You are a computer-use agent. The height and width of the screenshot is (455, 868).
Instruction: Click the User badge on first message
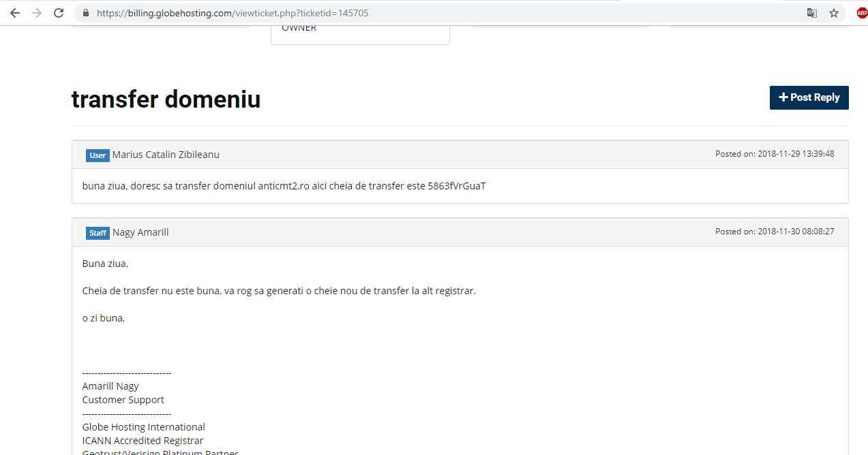pos(98,155)
